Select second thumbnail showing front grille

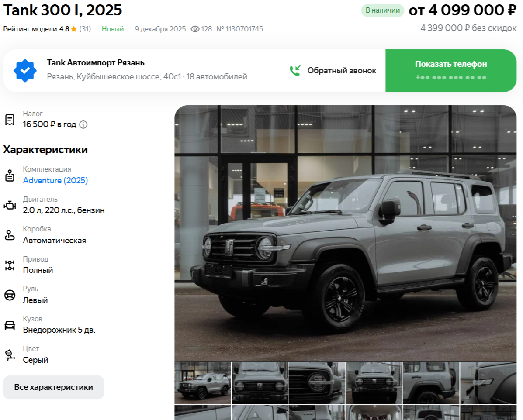260,383
